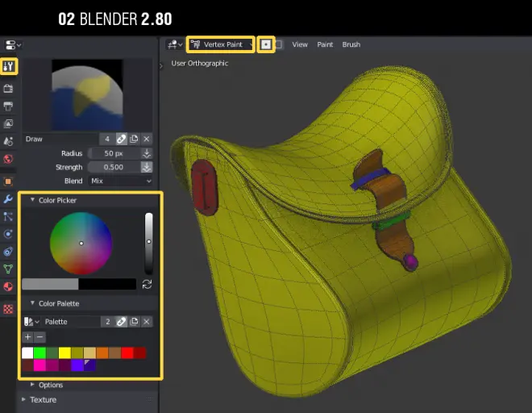Pick a hue on the color wheel
The height and width of the screenshot is (413, 532).
(x=81, y=243)
